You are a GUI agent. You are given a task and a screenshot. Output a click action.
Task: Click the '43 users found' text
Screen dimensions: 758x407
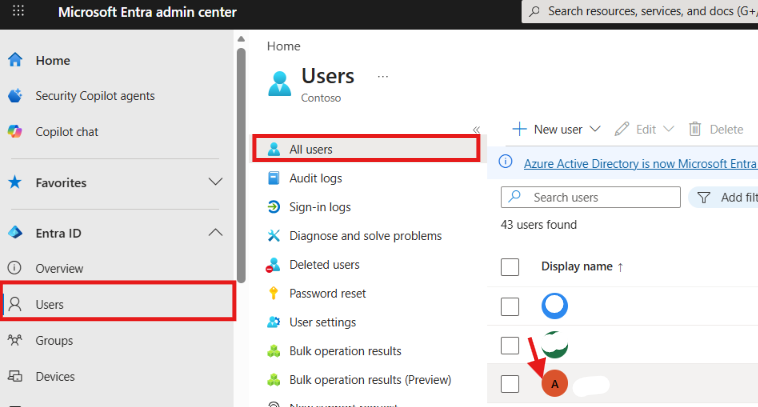[x=539, y=224]
